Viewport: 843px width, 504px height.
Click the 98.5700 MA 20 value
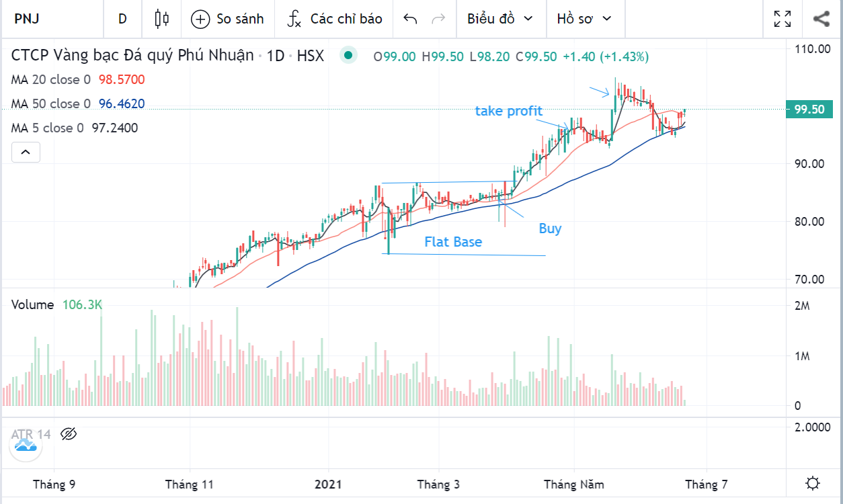click(122, 80)
